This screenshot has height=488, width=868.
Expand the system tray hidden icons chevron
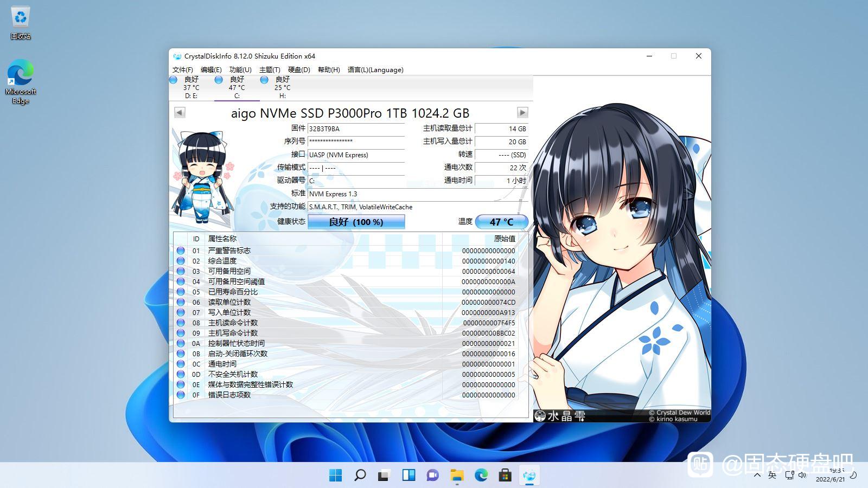pos(757,476)
